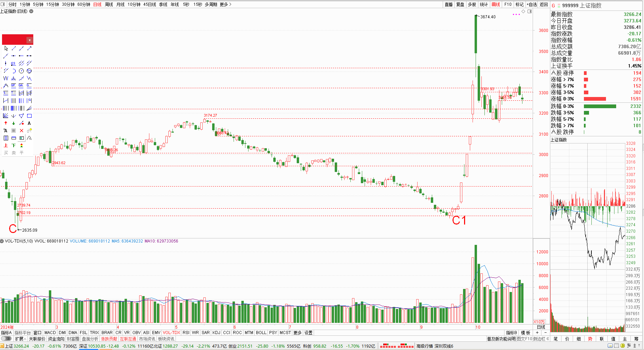Select the rectangle drawing tool
The width and height of the screenshot is (644, 350).
click(x=29, y=116)
